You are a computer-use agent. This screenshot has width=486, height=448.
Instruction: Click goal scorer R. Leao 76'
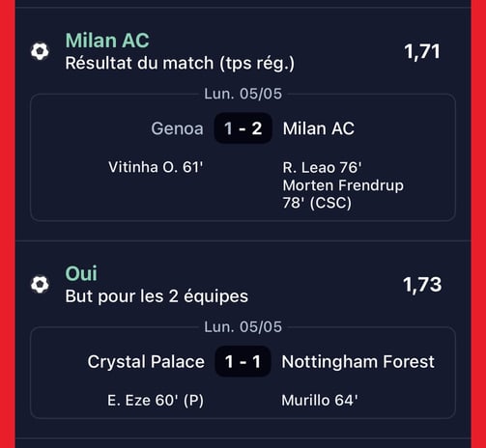pyautogui.click(x=322, y=167)
